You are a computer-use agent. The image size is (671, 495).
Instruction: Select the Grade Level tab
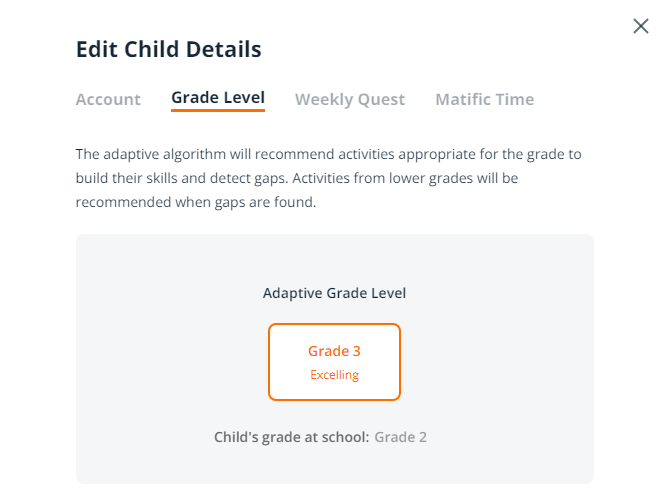tap(218, 98)
